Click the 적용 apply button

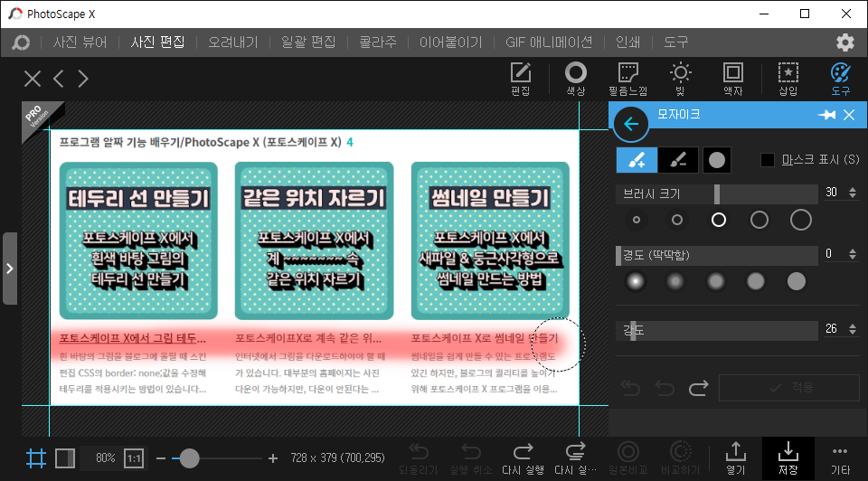point(788,388)
